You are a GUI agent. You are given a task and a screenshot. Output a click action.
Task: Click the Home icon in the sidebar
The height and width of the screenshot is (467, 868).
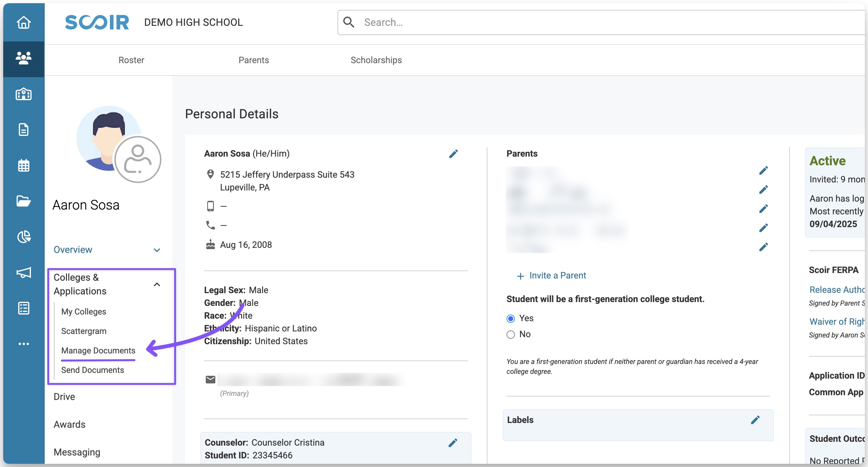pos(24,23)
